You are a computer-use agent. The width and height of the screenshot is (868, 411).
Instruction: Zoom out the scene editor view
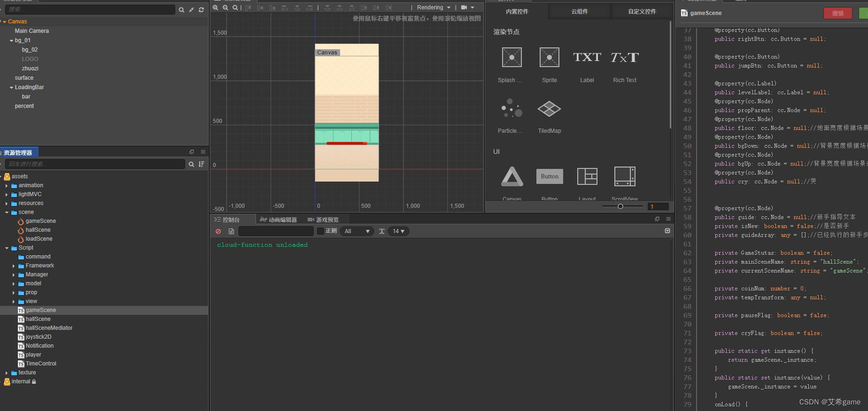pos(225,8)
